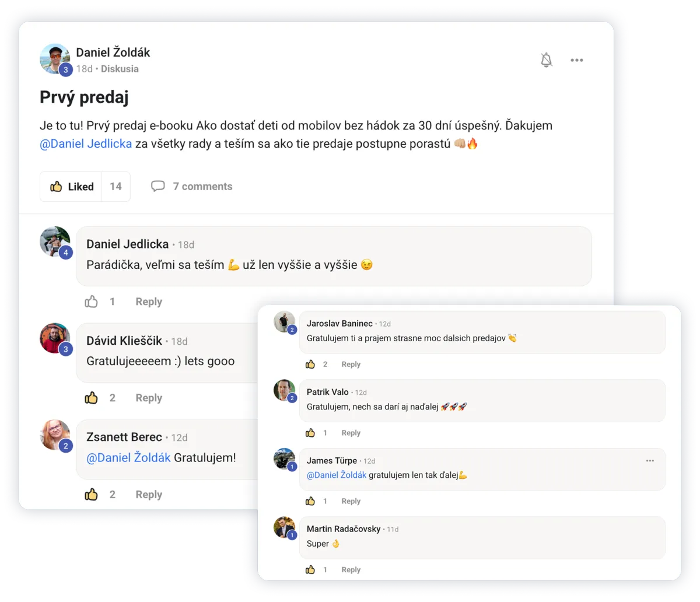The image size is (700, 602).
Task: Open Martin Radačovsky's name link
Action: click(x=344, y=529)
